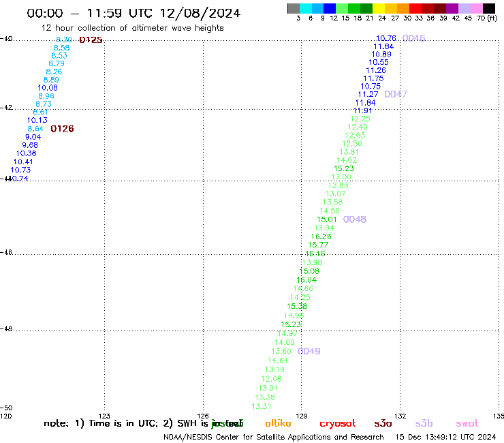Select the s3b pass label 0047
The image size is (504, 443).
pos(396,94)
